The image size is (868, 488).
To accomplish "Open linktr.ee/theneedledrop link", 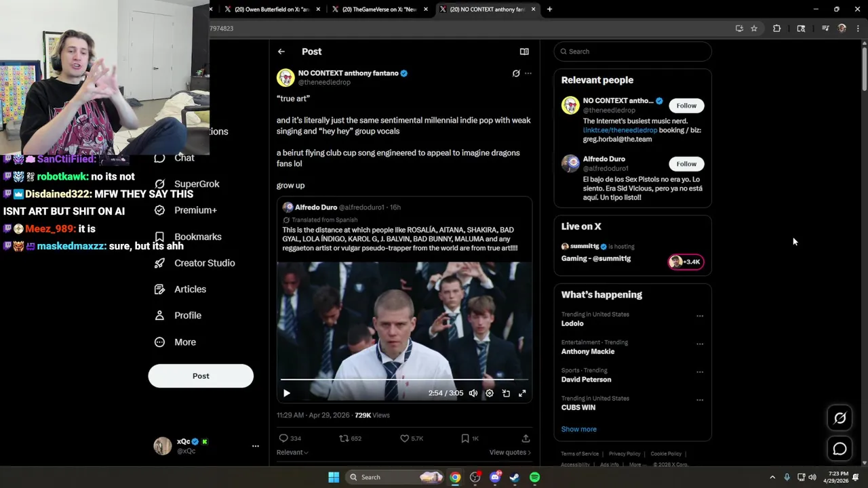I will click(620, 130).
